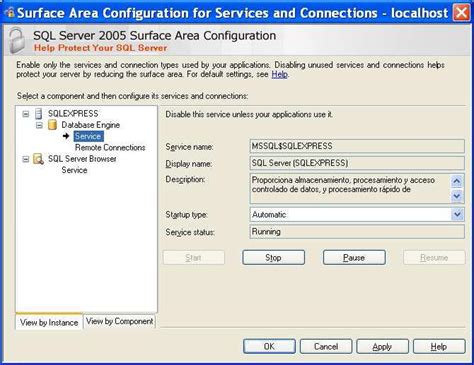Viewport: 474px width, 365px height.
Task: Open Help with the bottom Help button
Action: [439, 347]
